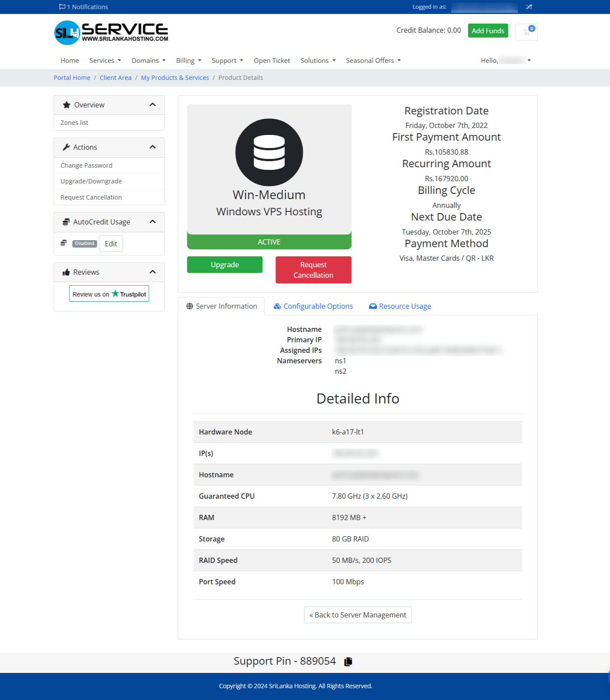Open the shopping cart icon
The width and height of the screenshot is (610, 700).
527,32
